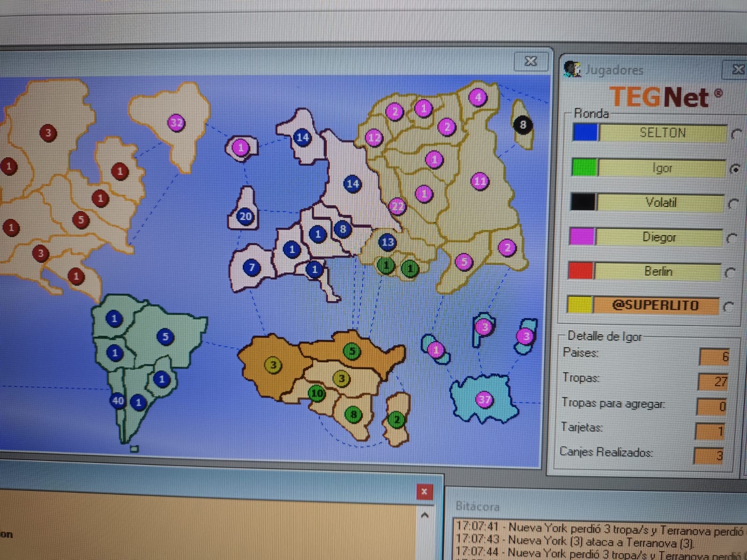This screenshot has height=560, width=747.
Task: Select the radio button beside Volatil
Action: pyautogui.click(x=733, y=204)
